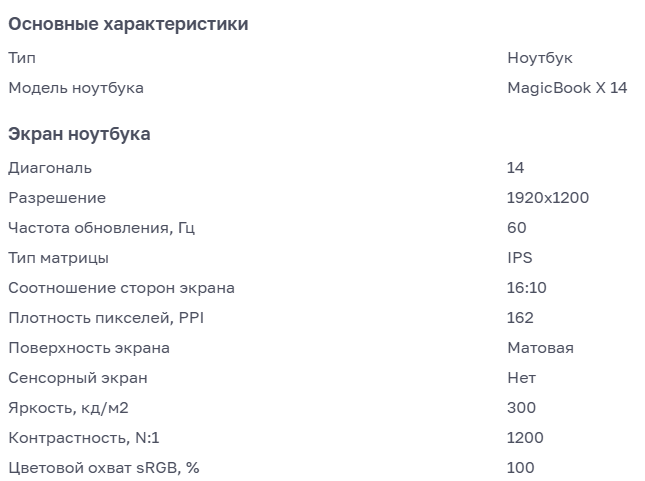
Task: Select the 300 brightness value
Action: pyautogui.click(x=521, y=408)
